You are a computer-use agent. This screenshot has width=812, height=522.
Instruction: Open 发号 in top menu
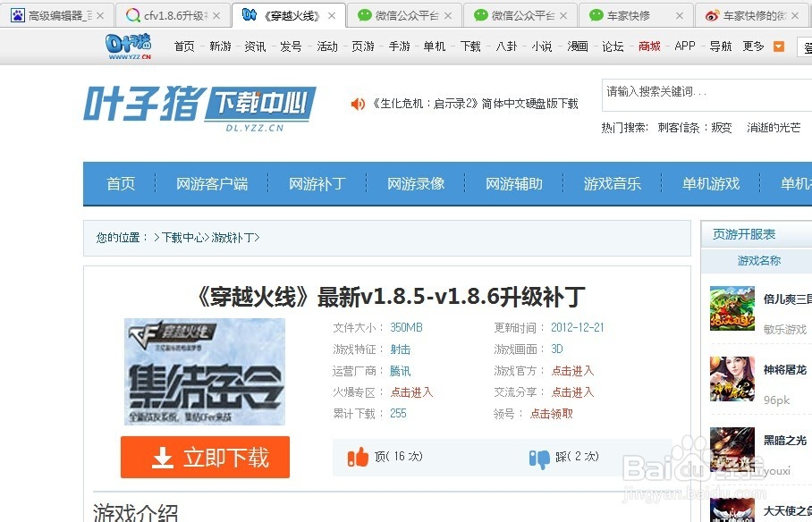(x=291, y=46)
